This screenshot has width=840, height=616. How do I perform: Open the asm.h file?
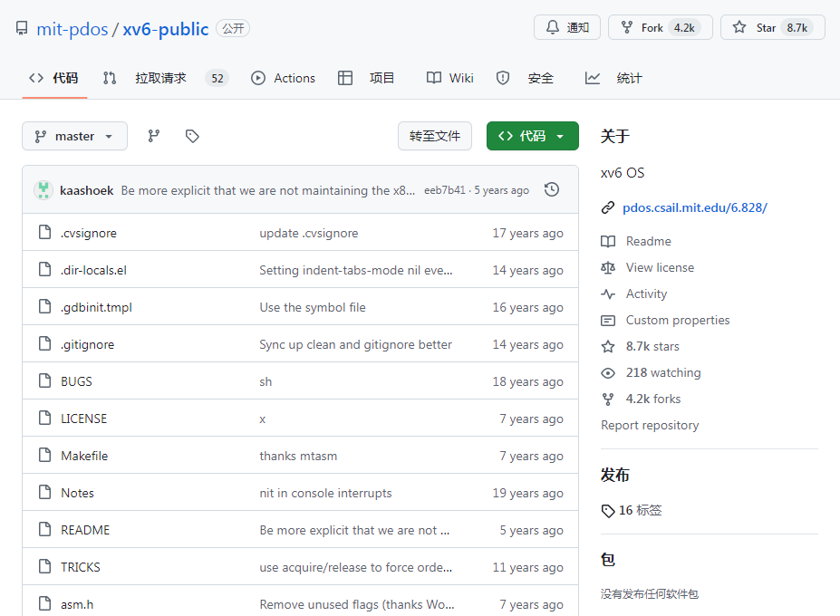coord(77,604)
